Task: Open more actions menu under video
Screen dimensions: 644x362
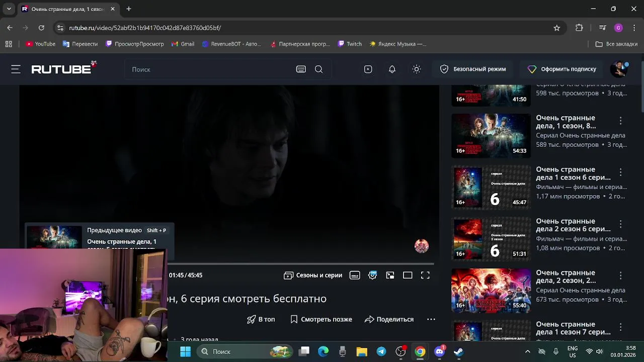Action: [x=431, y=319]
